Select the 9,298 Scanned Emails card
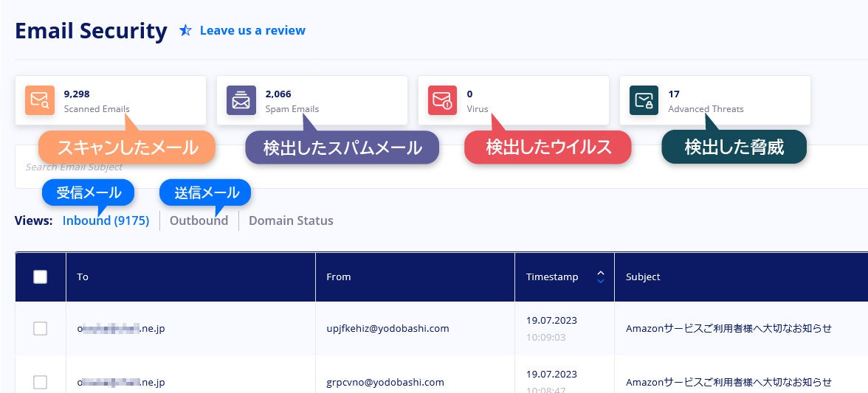Image resolution: width=868 pixels, height=393 pixels. [x=111, y=100]
